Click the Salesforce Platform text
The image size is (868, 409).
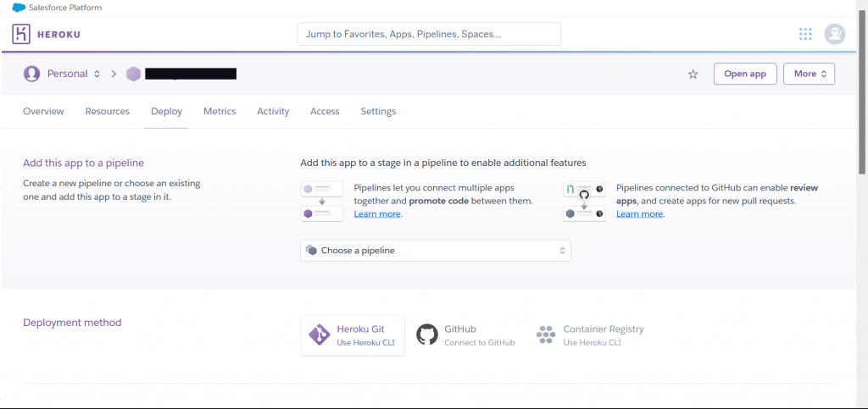(x=64, y=8)
